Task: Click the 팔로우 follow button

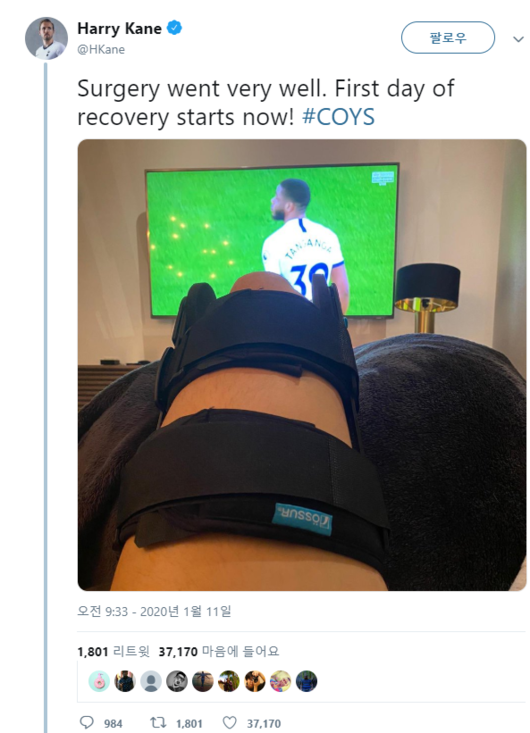Action: [x=448, y=38]
